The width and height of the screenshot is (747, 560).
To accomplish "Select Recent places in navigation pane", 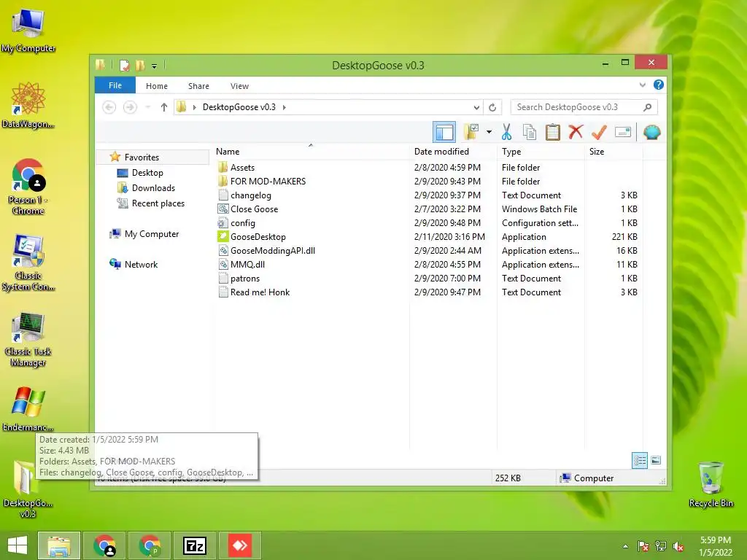I will tap(158, 203).
